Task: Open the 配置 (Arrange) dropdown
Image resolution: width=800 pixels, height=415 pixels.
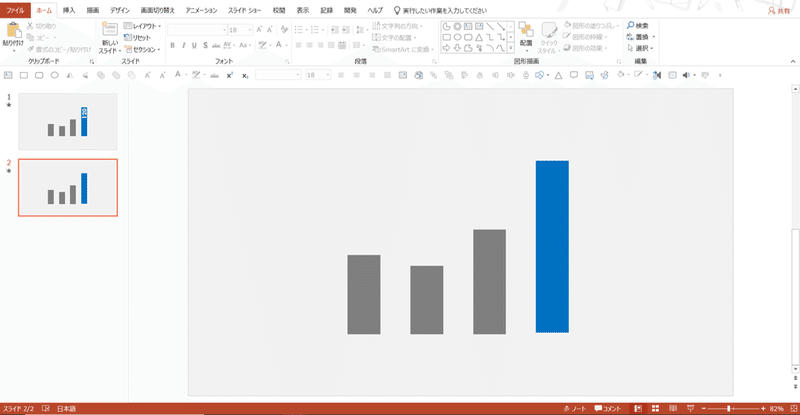Action: (x=526, y=37)
